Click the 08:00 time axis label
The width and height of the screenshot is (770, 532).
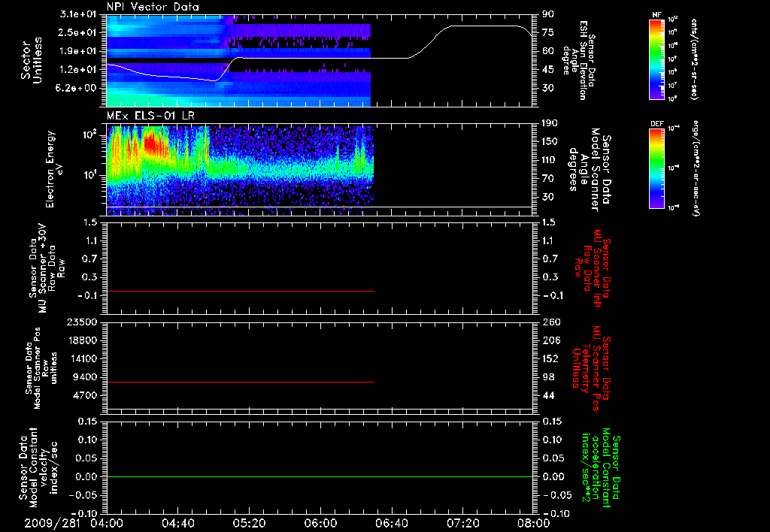coord(533,523)
